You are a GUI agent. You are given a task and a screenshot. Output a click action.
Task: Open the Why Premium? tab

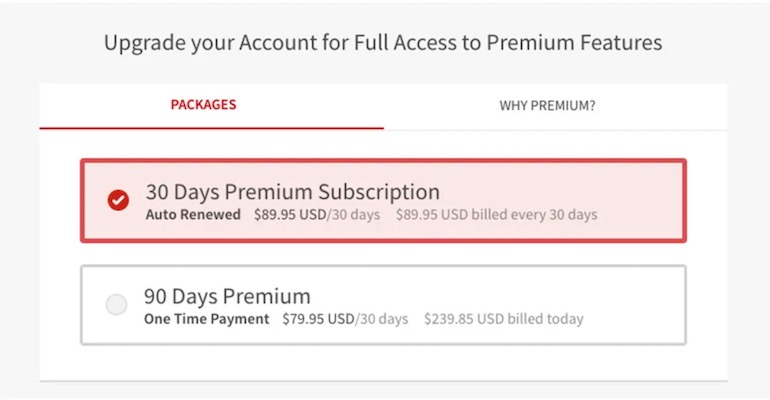tap(547, 106)
